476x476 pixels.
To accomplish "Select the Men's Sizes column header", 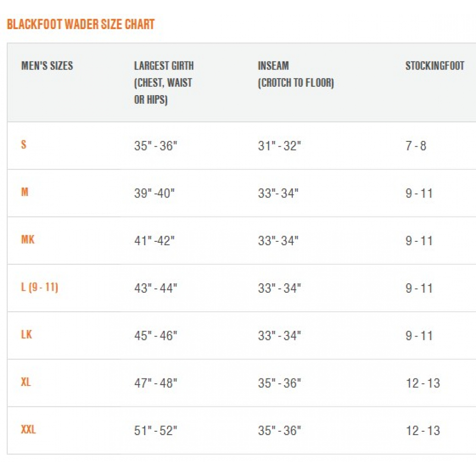I will pos(47,66).
